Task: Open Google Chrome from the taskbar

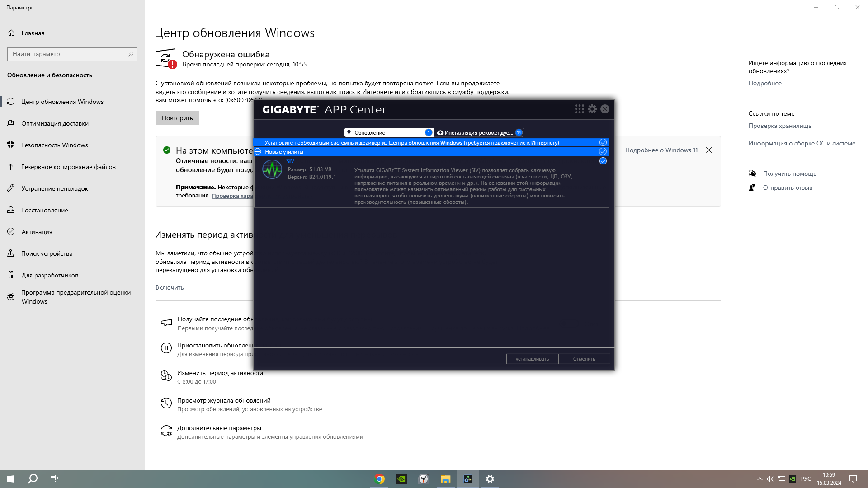Action: pyautogui.click(x=380, y=479)
